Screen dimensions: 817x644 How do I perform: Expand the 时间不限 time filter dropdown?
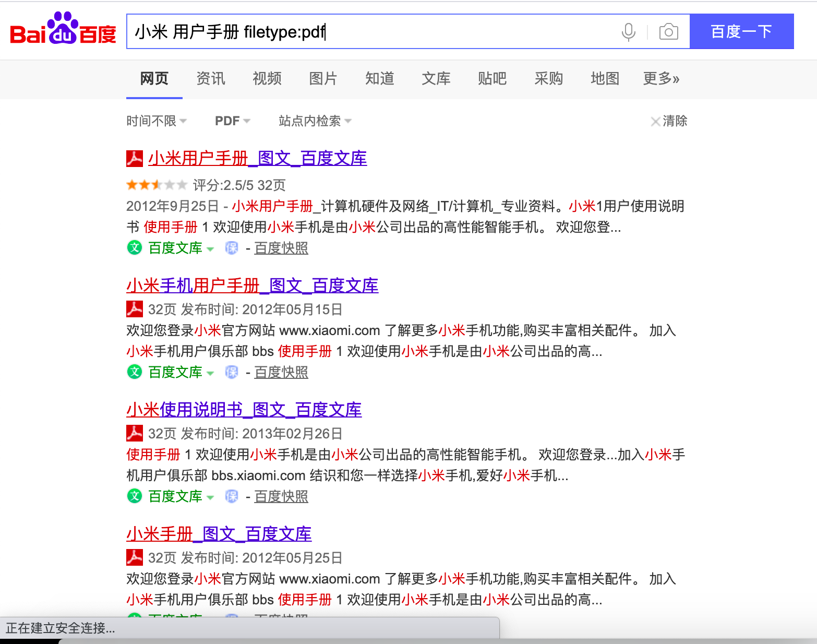click(x=157, y=121)
